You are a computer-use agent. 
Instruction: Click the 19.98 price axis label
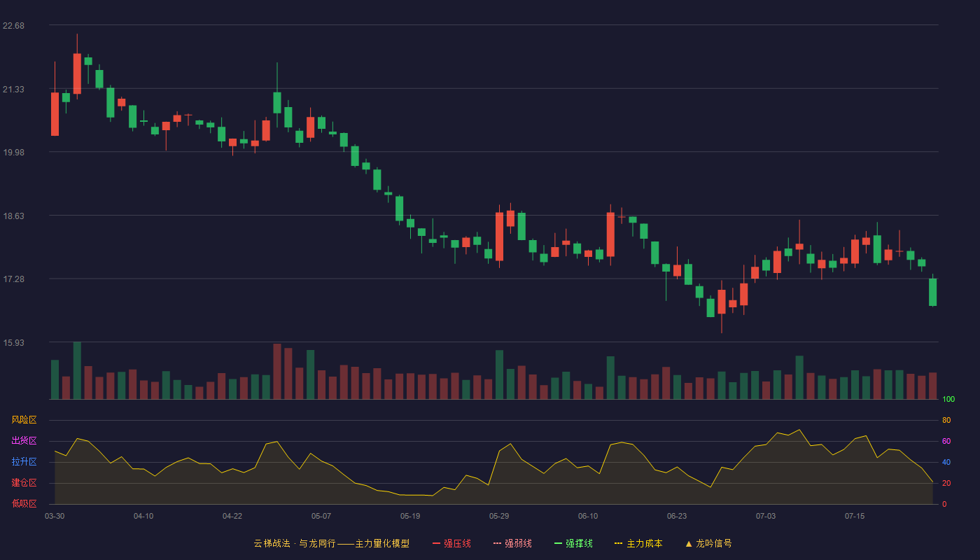[x=13, y=153]
